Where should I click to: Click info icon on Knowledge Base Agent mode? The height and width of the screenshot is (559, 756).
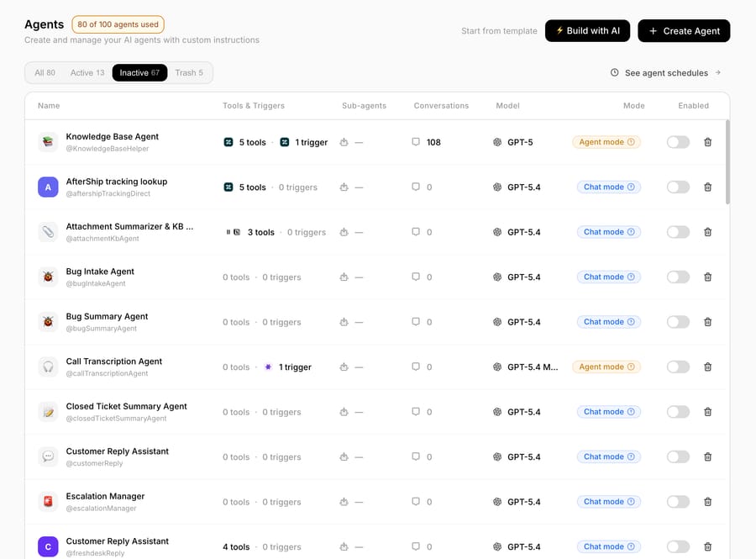point(631,142)
